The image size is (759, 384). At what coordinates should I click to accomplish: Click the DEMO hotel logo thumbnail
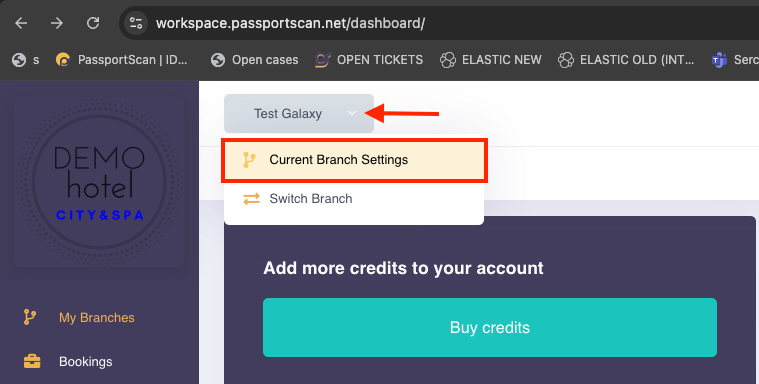[x=100, y=182]
